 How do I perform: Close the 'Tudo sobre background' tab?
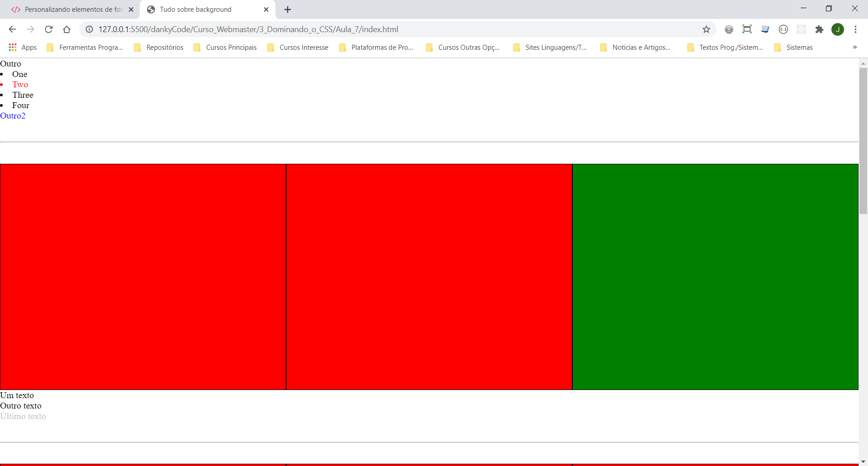[x=266, y=10]
